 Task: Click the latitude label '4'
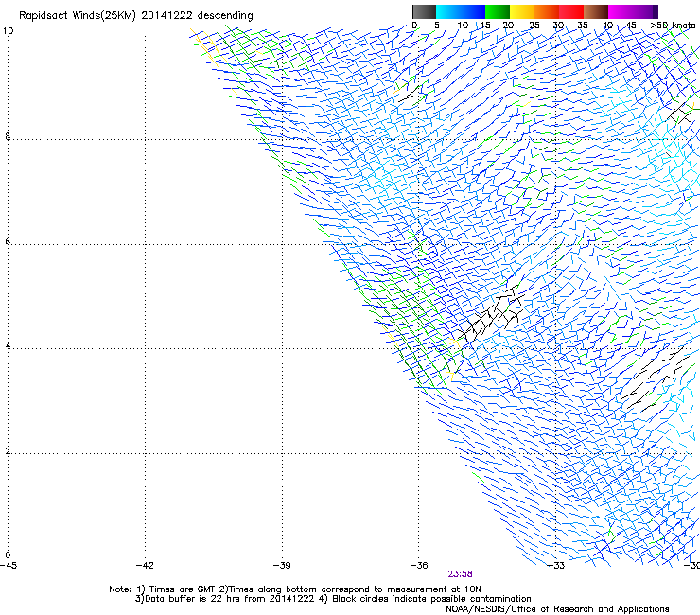click(8, 345)
